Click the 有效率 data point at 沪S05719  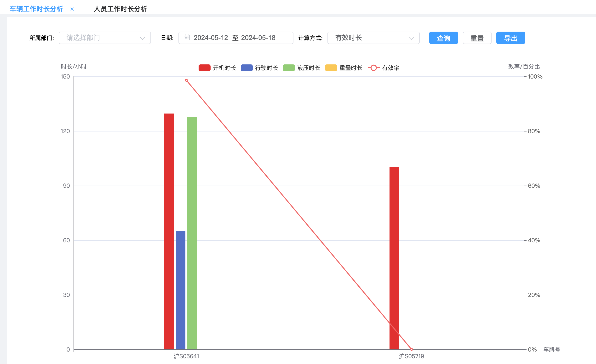coord(412,349)
